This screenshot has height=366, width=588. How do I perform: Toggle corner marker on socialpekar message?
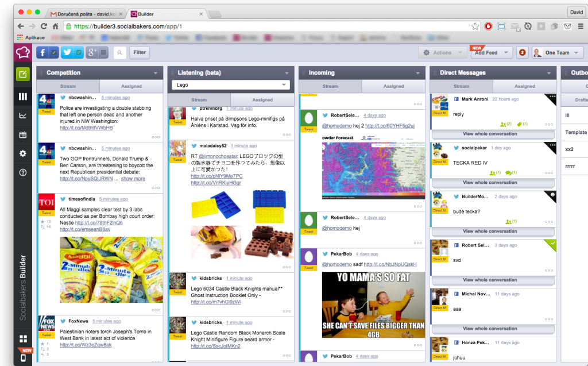pyautogui.click(x=552, y=146)
